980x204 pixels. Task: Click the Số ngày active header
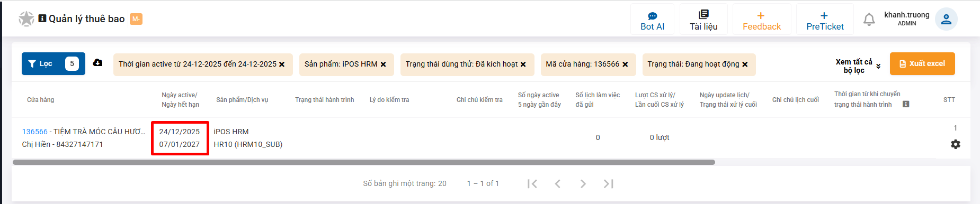click(x=539, y=100)
